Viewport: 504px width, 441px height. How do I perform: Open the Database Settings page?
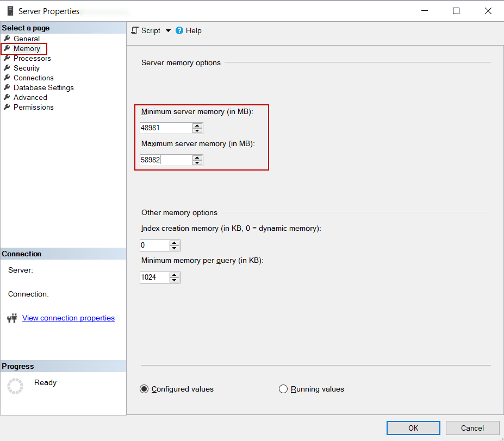43,87
